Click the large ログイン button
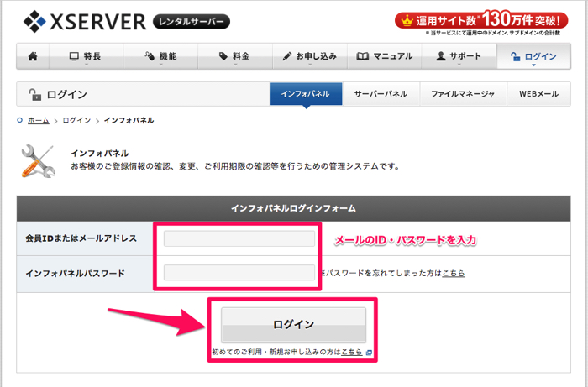This screenshot has width=588, height=387. pyautogui.click(x=293, y=324)
